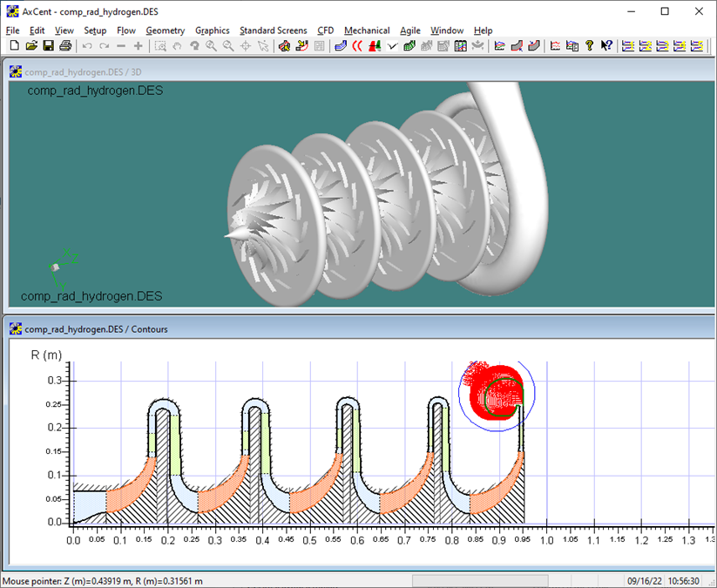Open the Standard Screens menu
This screenshot has height=588, width=717.
[273, 30]
